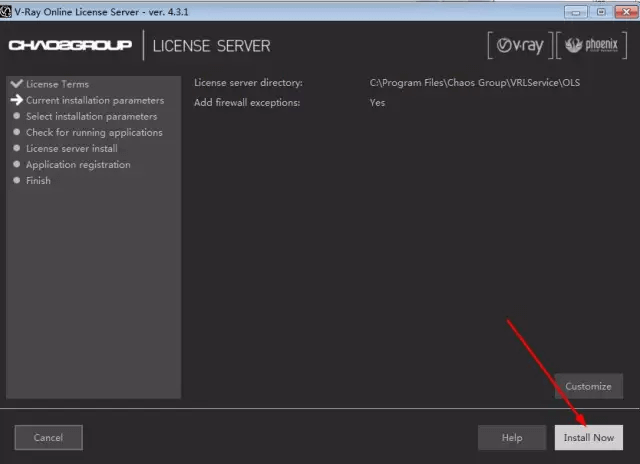Select the Application registration step
The image size is (640, 464).
coord(78,164)
